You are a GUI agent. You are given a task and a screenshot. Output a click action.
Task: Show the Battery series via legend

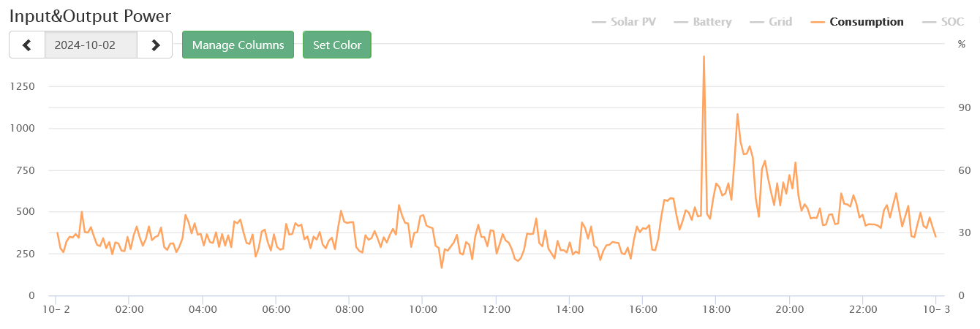click(712, 22)
